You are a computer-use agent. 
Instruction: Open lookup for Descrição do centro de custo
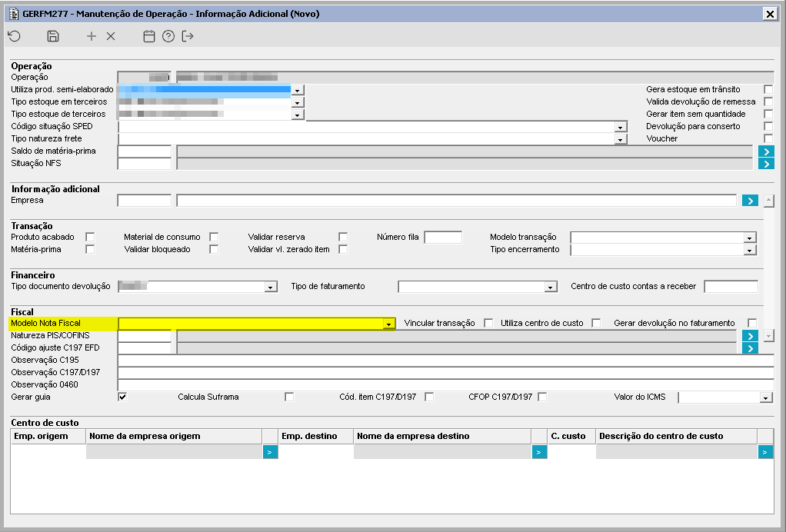coord(765,452)
